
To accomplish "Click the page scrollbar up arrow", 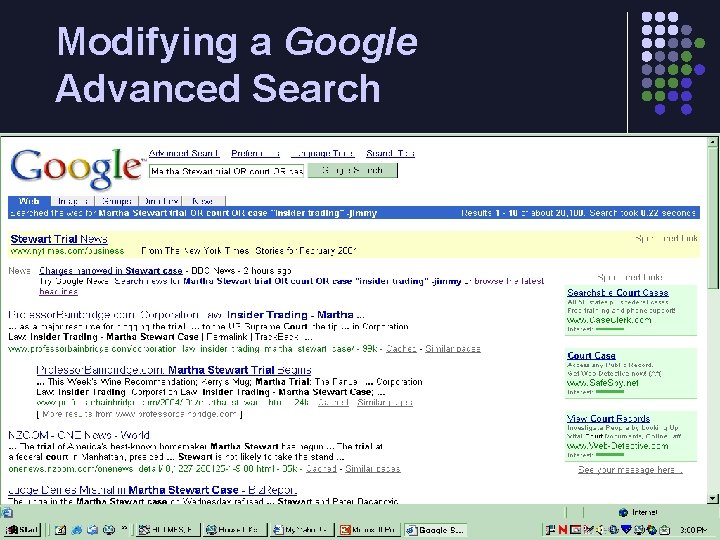I will (713, 142).
